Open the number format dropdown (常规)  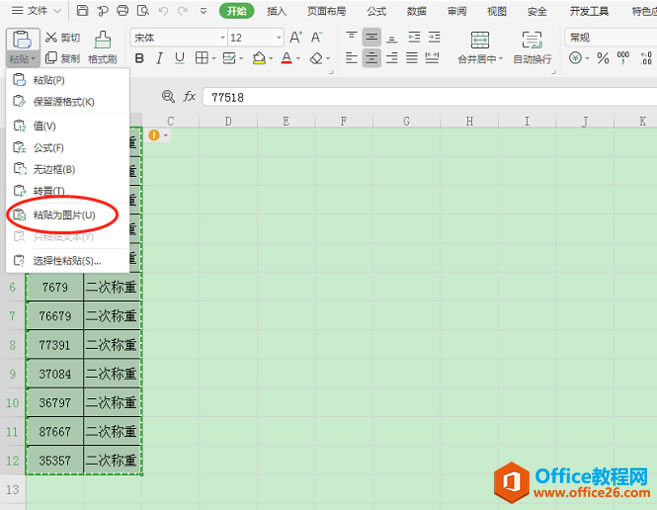611,38
